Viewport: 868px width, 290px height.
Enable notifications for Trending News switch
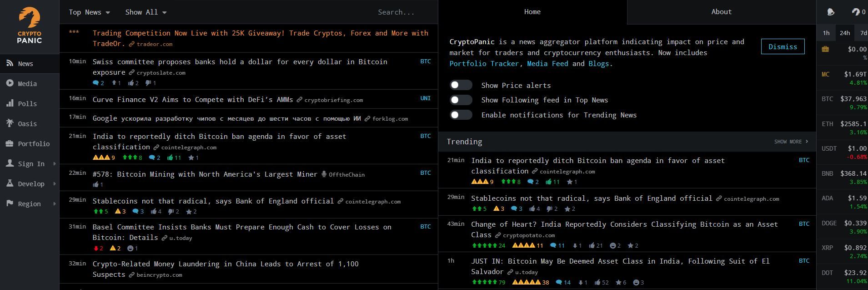[461, 115]
